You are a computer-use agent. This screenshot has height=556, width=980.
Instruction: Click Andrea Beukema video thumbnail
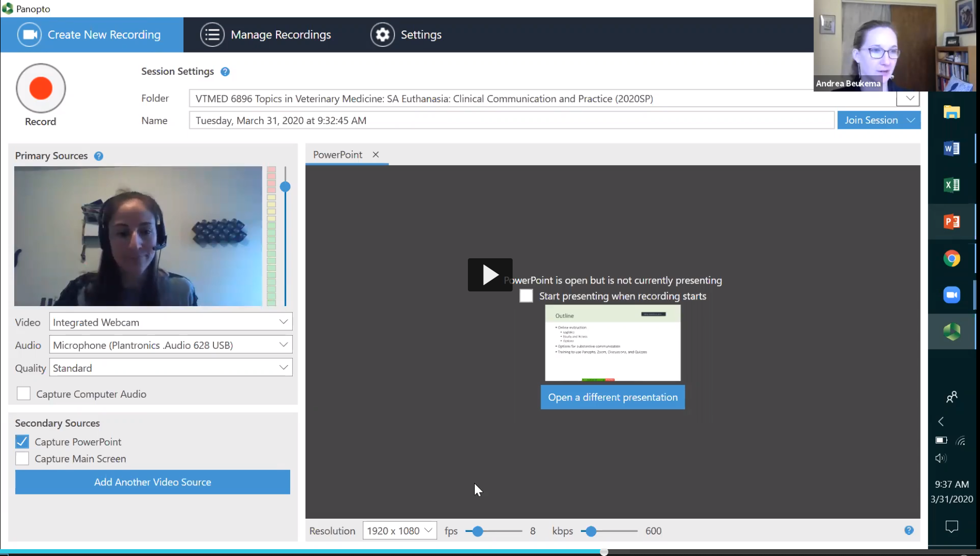895,46
